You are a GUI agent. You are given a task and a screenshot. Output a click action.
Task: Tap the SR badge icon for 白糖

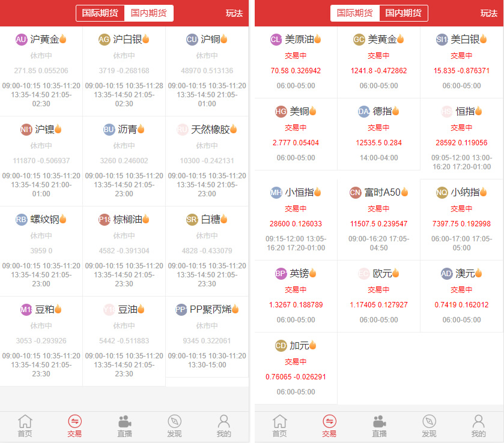tap(192, 220)
